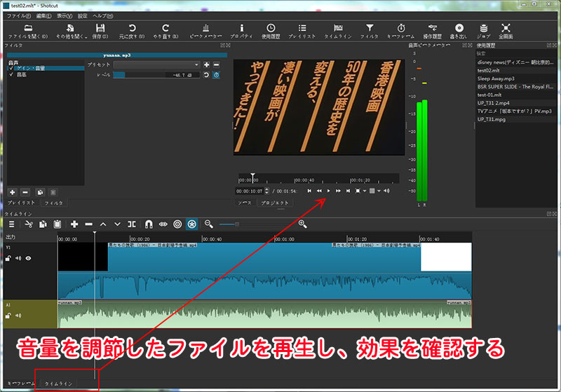Click the scissors cut icon in timeline toolbar
This screenshot has height=392, width=561.
point(29,224)
